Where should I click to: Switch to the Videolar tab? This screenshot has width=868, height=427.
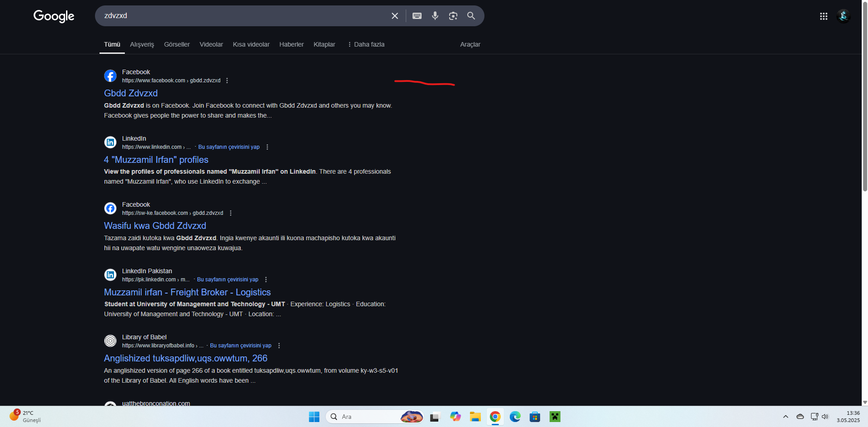tap(211, 44)
